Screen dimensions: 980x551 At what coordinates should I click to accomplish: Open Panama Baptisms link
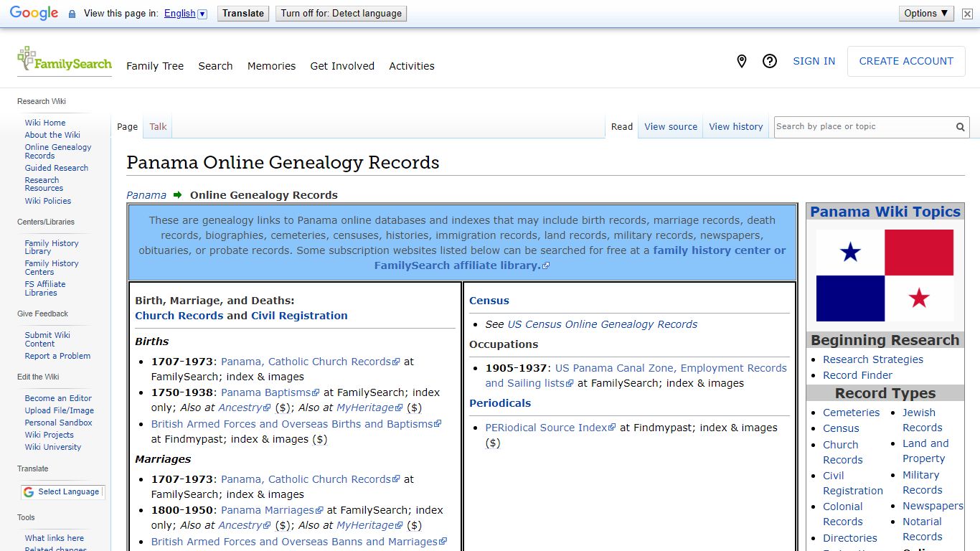point(270,392)
